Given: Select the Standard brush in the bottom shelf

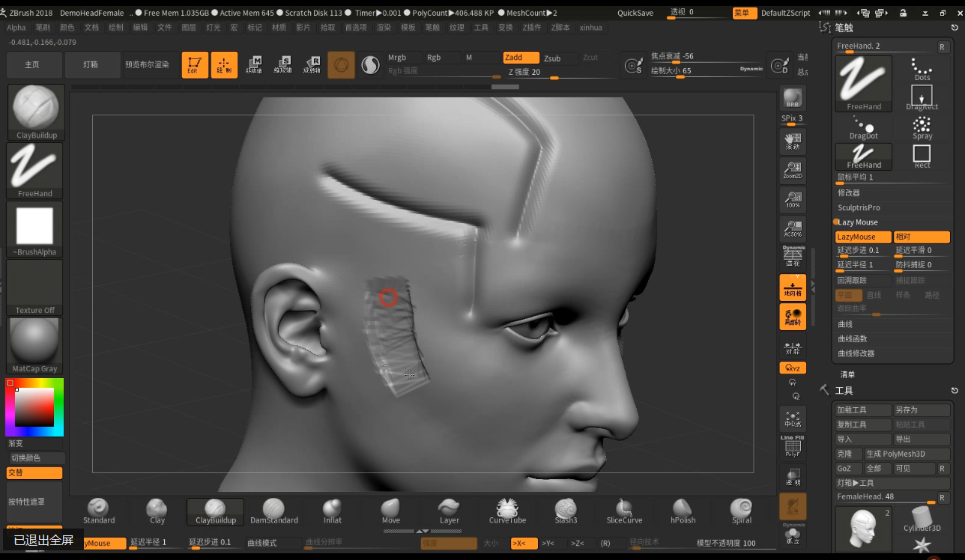Looking at the screenshot, I should (99, 511).
